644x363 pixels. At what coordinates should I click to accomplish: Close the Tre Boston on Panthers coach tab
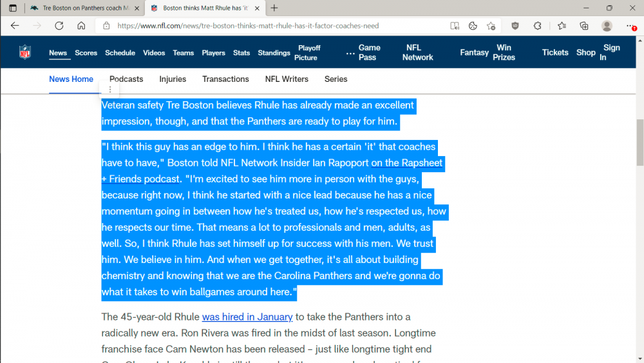137,8
